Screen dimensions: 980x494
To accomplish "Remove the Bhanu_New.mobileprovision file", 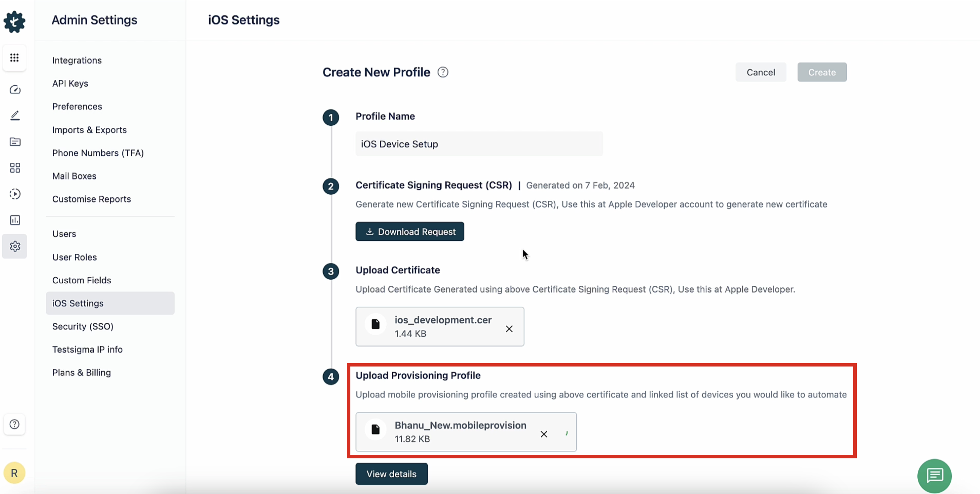I will [x=544, y=434].
